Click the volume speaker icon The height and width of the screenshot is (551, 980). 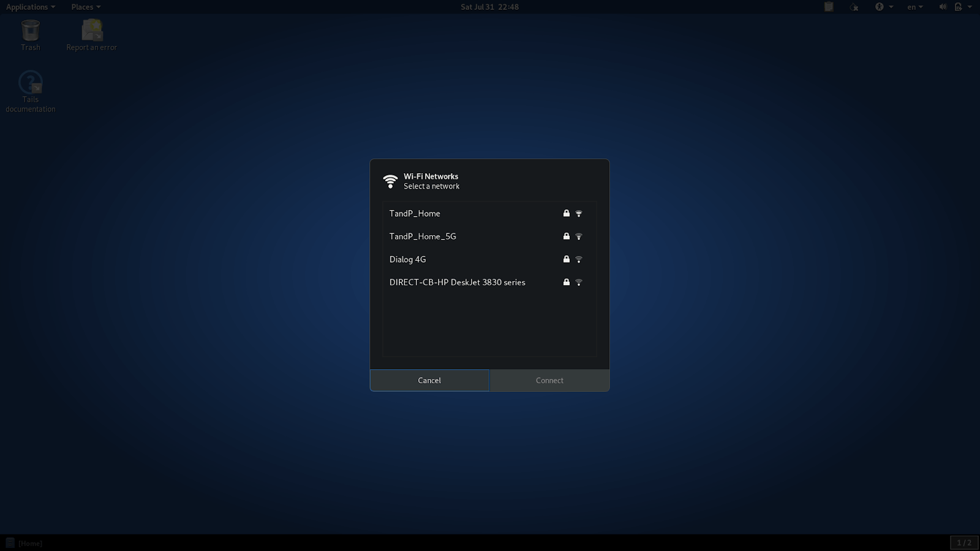943,7
